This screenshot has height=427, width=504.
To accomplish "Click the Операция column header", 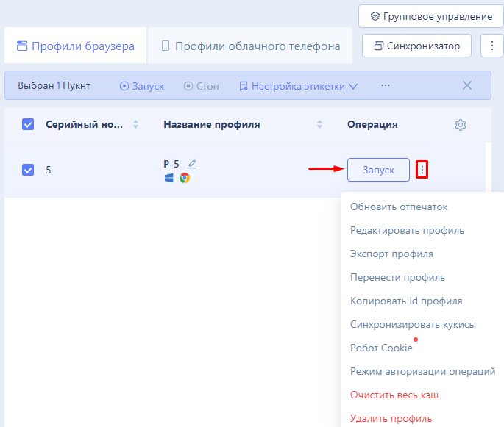I will click(372, 124).
